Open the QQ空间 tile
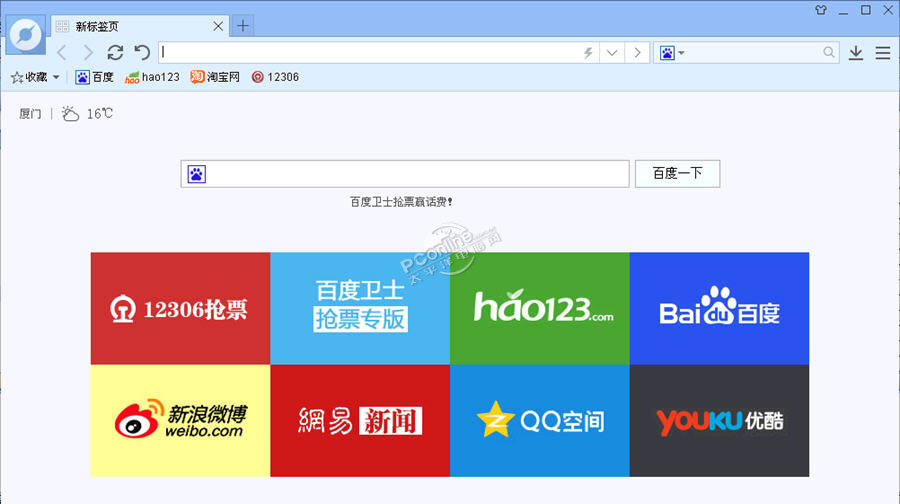Screen dimensions: 900x504 coord(540,421)
